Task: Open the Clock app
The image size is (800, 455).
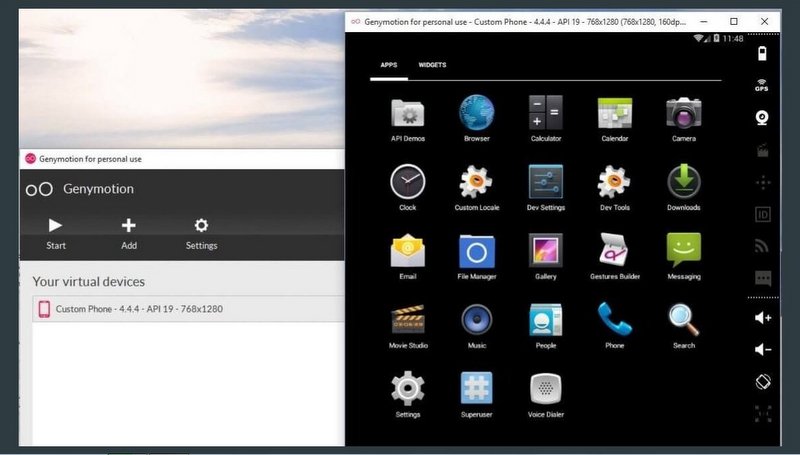Action: coord(408,187)
